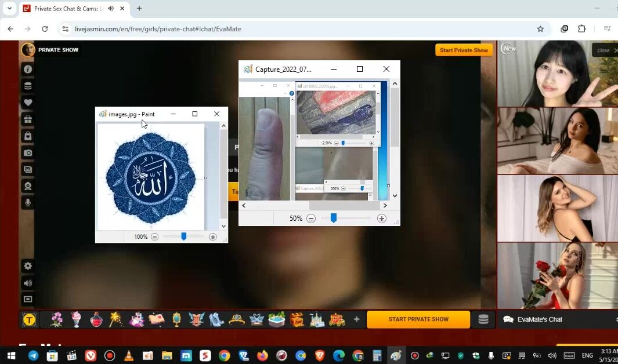Mute the stream with sidebar volume icon
Viewport: 618px width, 364px height.
click(27, 283)
